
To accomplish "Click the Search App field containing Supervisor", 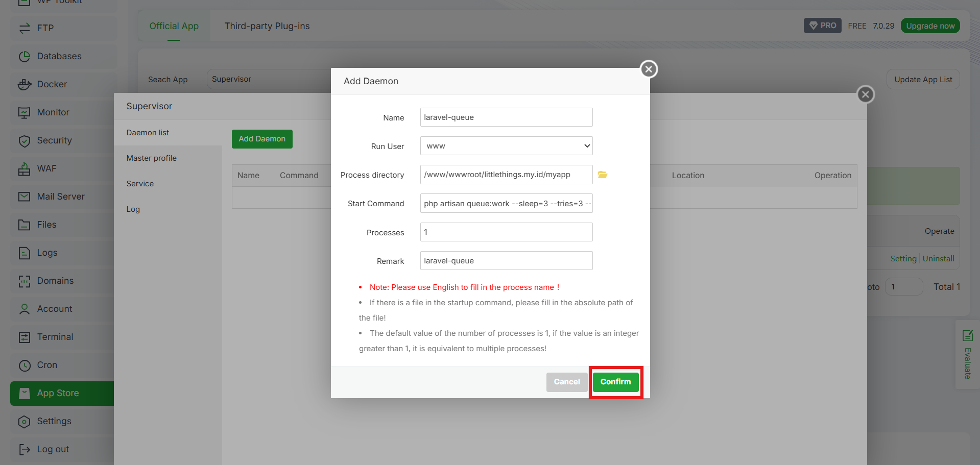I will 269,79.
